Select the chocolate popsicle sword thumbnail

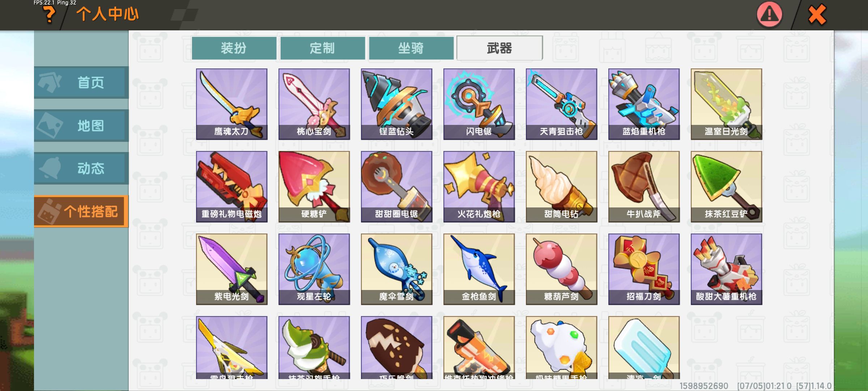(396, 348)
